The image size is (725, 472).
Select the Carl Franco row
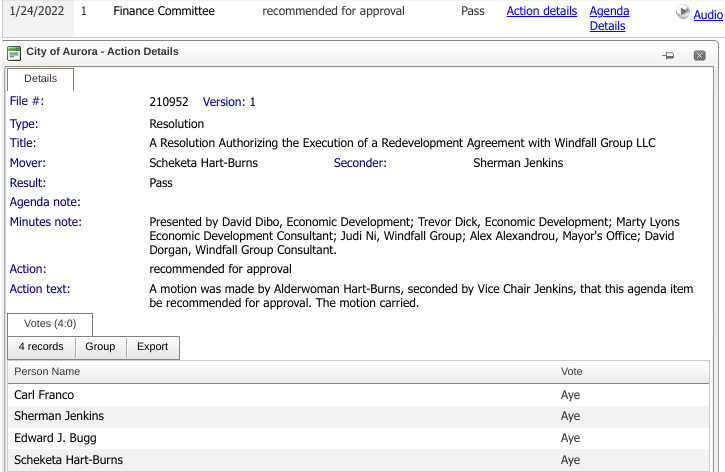(x=358, y=395)
